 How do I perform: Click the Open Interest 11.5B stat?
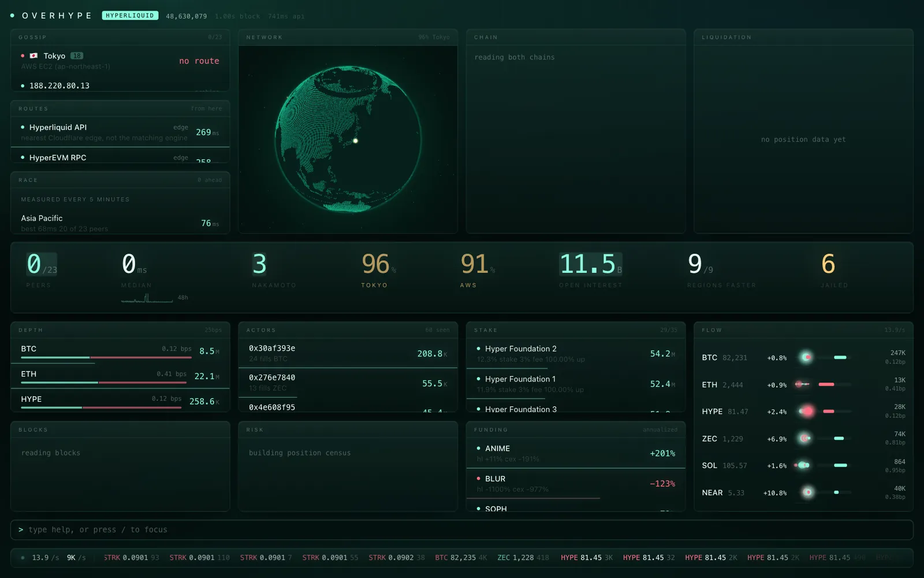pos(591,269)
